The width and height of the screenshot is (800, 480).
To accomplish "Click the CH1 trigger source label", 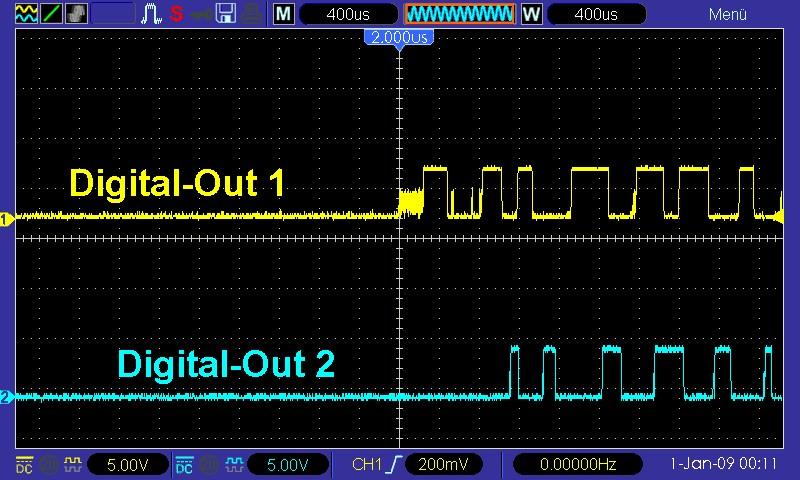I will 367,464.
